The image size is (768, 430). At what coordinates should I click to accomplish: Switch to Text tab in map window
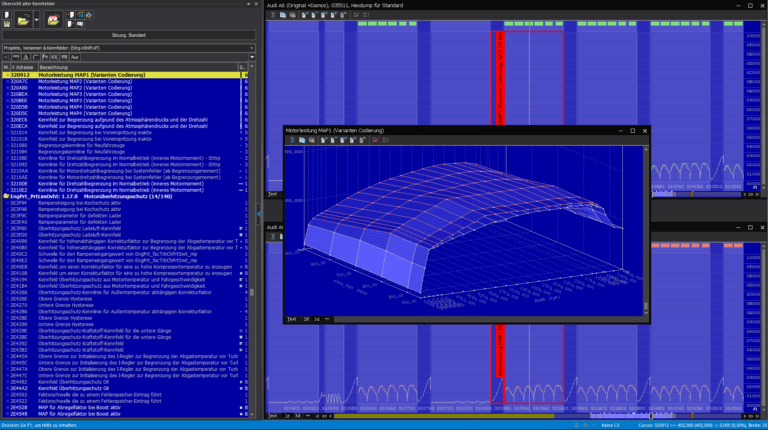[x=292, y=318]
